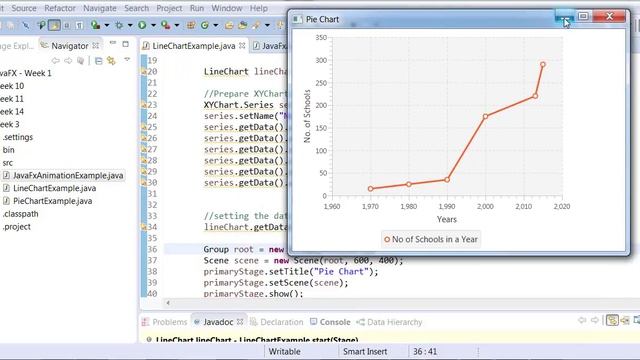The width and height of the screenshot is (640, 360).
Task: Open the Navigate menu
Action: click(x=100, y=8)
